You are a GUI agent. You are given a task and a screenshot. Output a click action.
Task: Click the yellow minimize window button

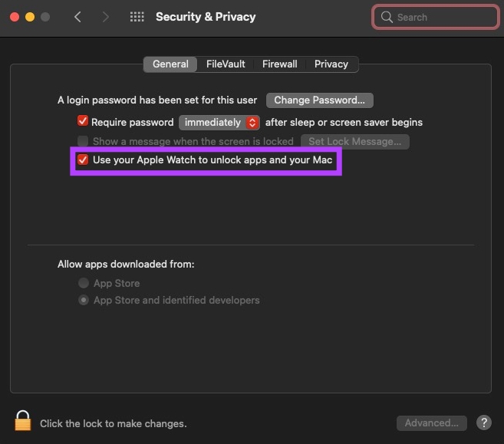[30, 17]
